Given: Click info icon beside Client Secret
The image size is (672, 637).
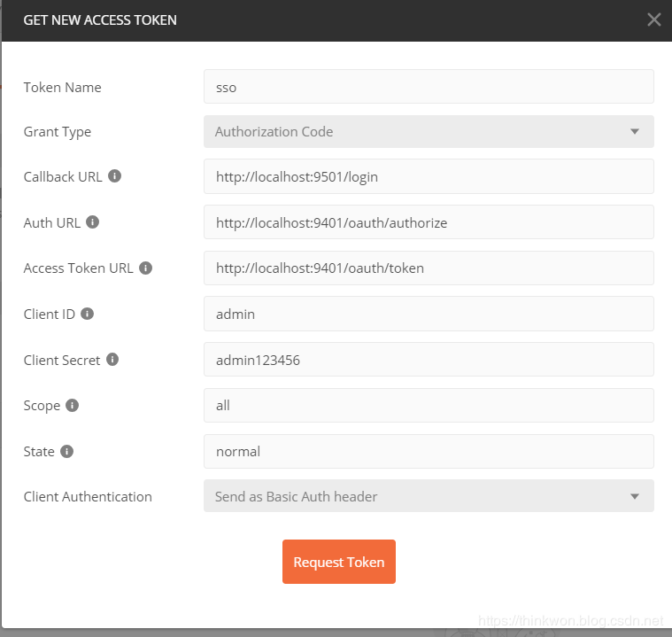Looking at the screenshot, I should 112,360.
